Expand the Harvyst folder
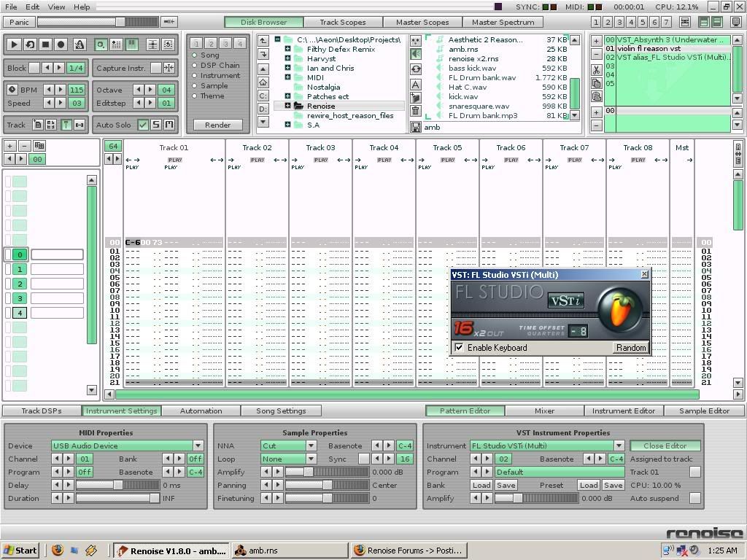 point(287,58)
